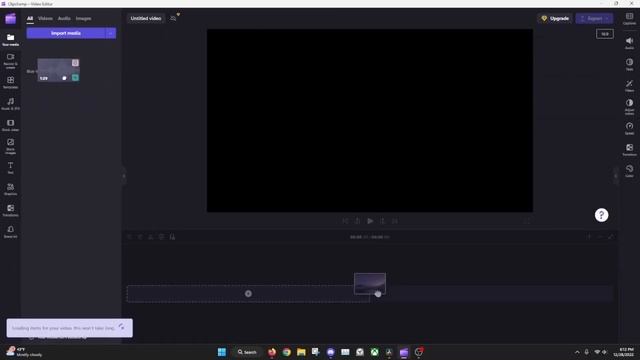Rewind 5 seconds in preview
Viewport: 640px width, 360px height.
(358, 221)
